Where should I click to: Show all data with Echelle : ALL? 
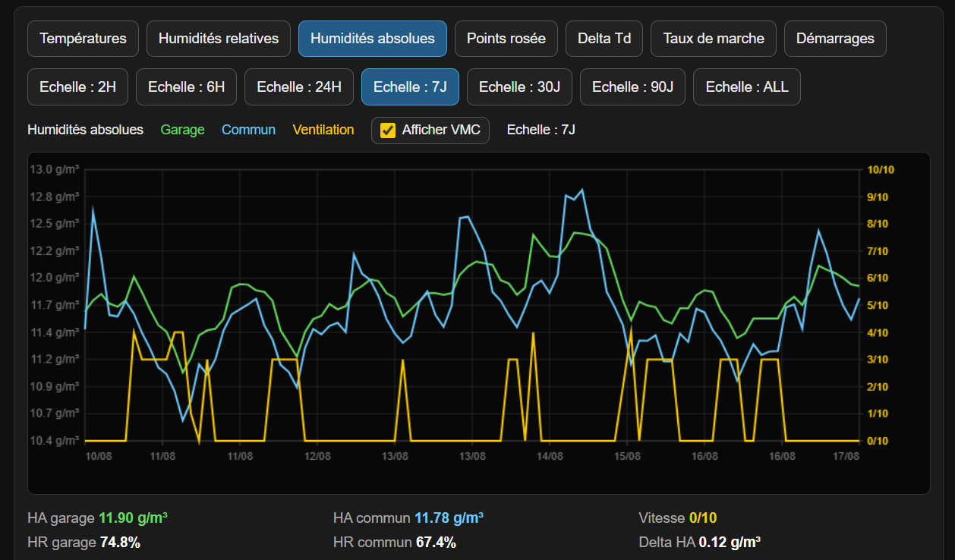(x=747, y=87)
